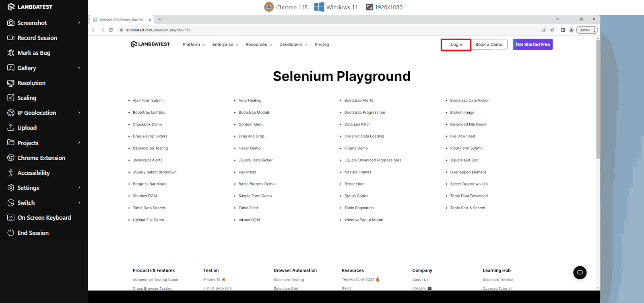Click the Get Started Free button
Screen dimensions: 644x303
533,45
